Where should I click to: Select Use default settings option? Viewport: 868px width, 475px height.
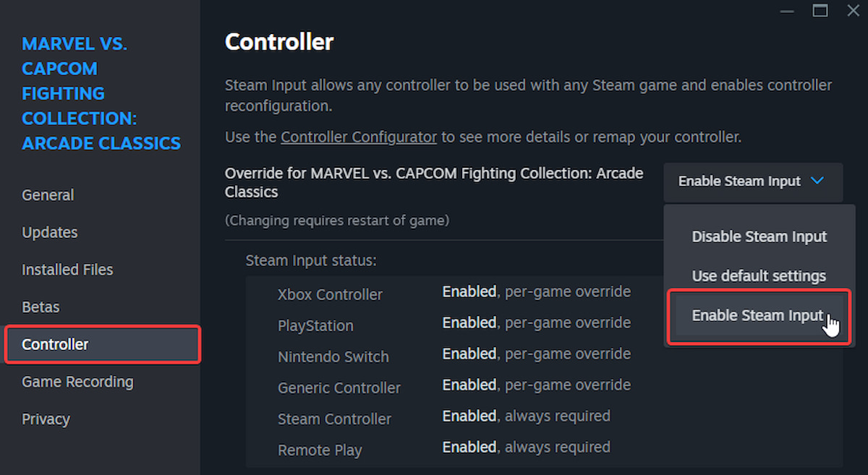(x=759, y=275)
